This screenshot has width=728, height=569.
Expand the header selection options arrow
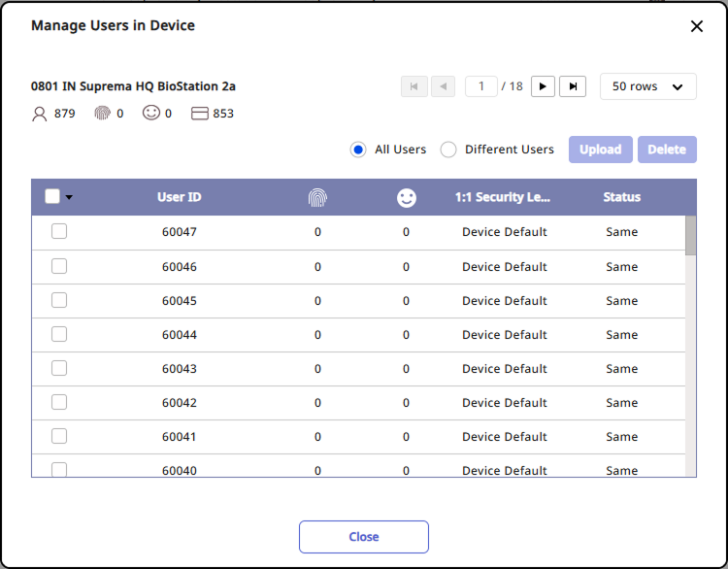[69, 197]
